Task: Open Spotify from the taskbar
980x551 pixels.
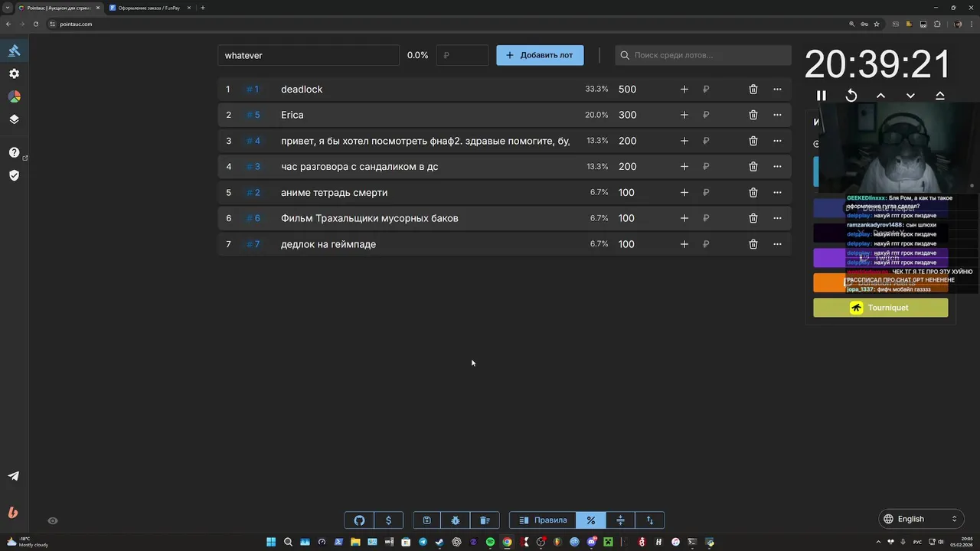Action: tap(490, 542)
